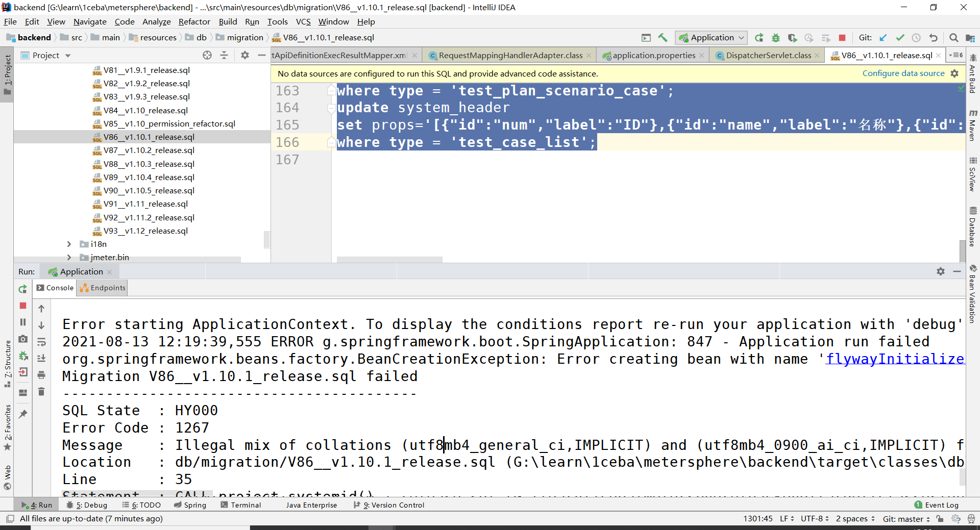980x530 pixels.
Task: Open V93__v1.12_release.sql file
Action: [145, 231]
